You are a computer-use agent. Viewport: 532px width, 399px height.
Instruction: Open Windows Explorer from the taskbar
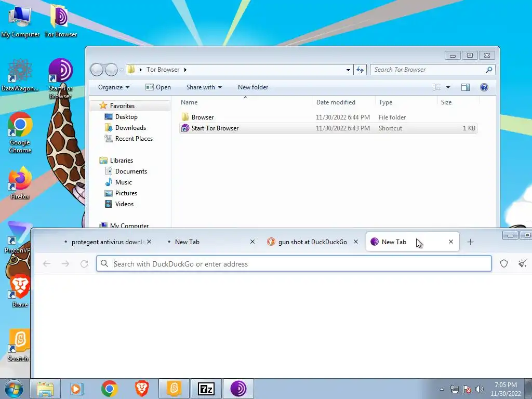pyautogui.click(x=45, y=389)
